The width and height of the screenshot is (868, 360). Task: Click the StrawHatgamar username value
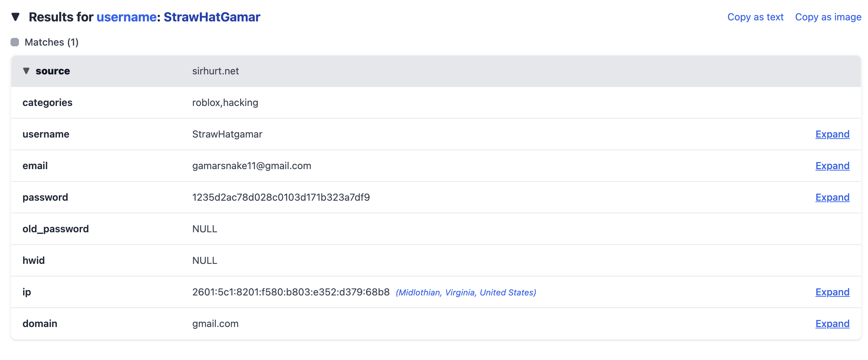point(227,134)
